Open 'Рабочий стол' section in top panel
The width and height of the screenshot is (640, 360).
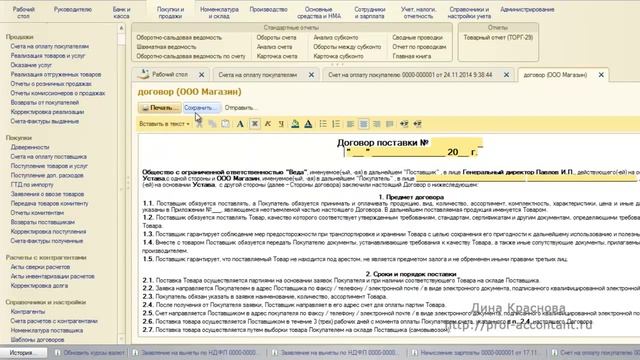[24, 12]
